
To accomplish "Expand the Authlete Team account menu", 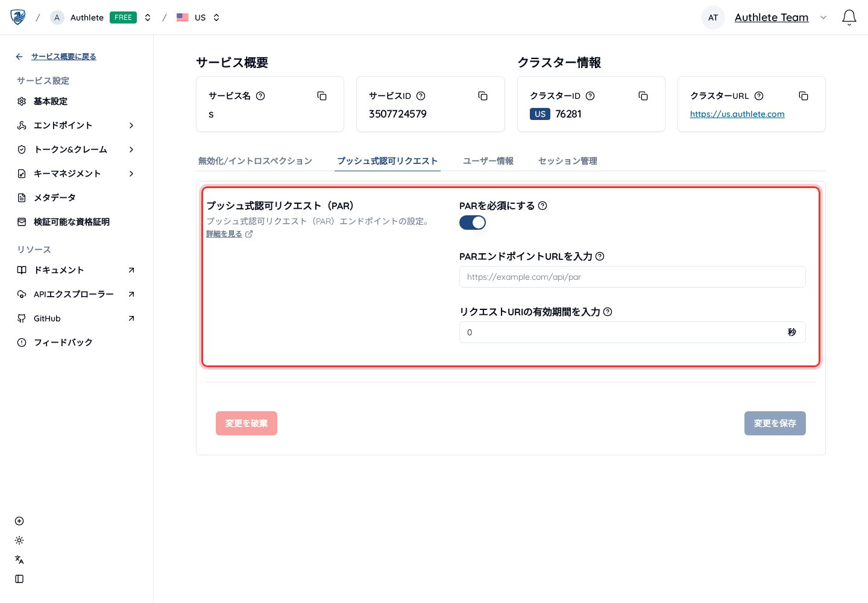I will [x=823, y=17].
